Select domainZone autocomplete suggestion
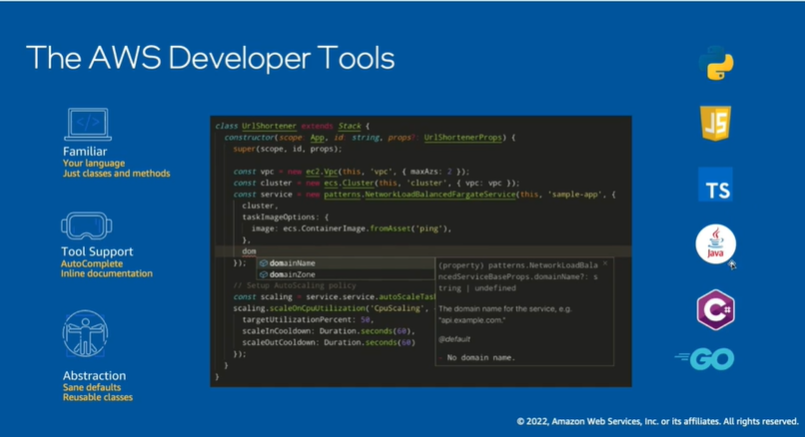Viewport: 805px width, 437px height. click(292, 274)
